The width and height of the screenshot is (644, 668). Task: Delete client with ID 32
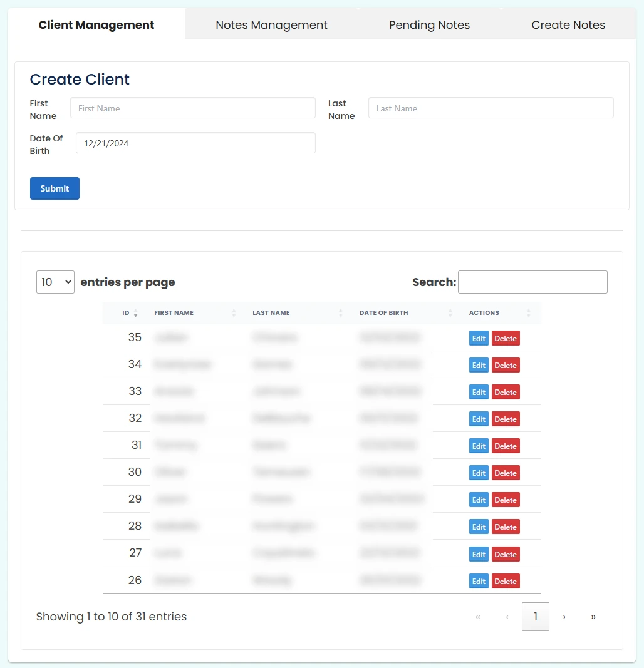[506, 419]
